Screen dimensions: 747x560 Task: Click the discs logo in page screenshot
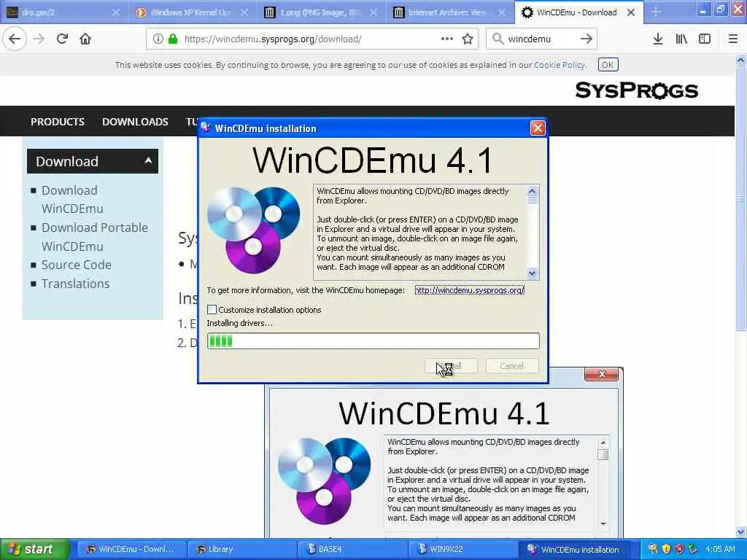click(x=324, y=481)
